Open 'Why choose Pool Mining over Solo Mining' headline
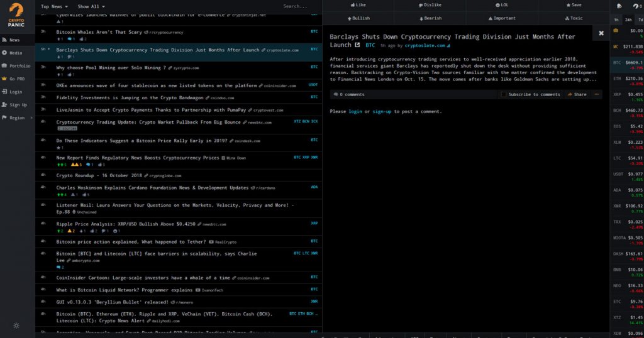The width and height of the screenshot is (644, 338). click(x=111, y=68)
